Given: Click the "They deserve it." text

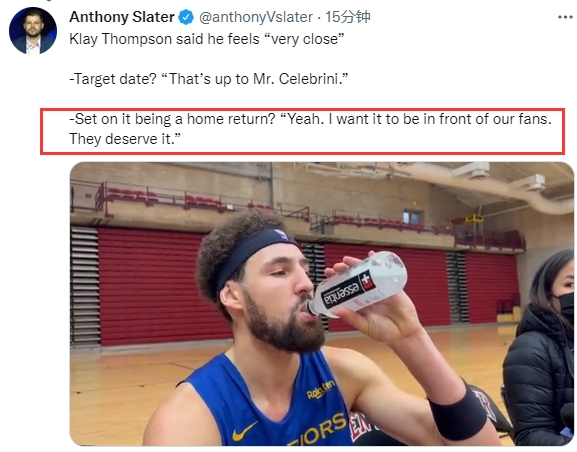Looking at the screenshot, I should coord(125,139).
